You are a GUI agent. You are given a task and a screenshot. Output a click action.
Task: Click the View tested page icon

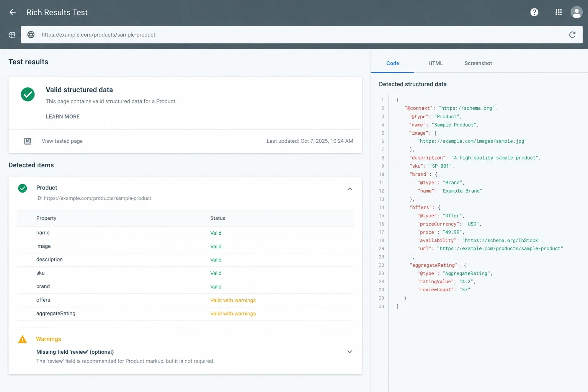28,141
